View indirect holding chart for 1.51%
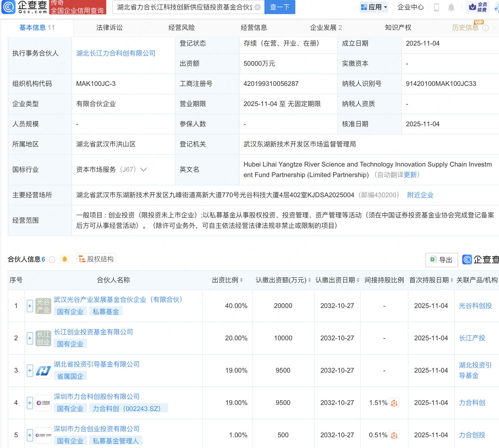 point(394,403)
